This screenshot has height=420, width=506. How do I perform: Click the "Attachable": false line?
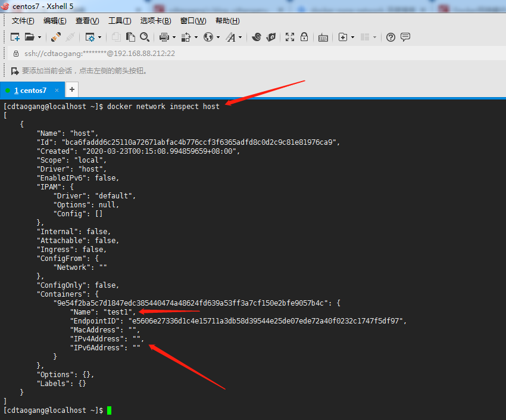(x=78, y=241)
